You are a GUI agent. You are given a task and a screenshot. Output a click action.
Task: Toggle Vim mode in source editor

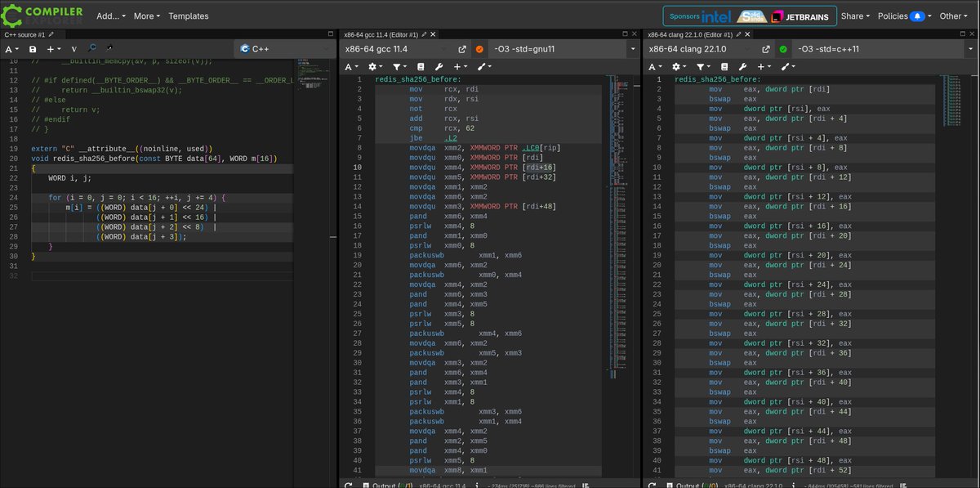tap(74, 49)
